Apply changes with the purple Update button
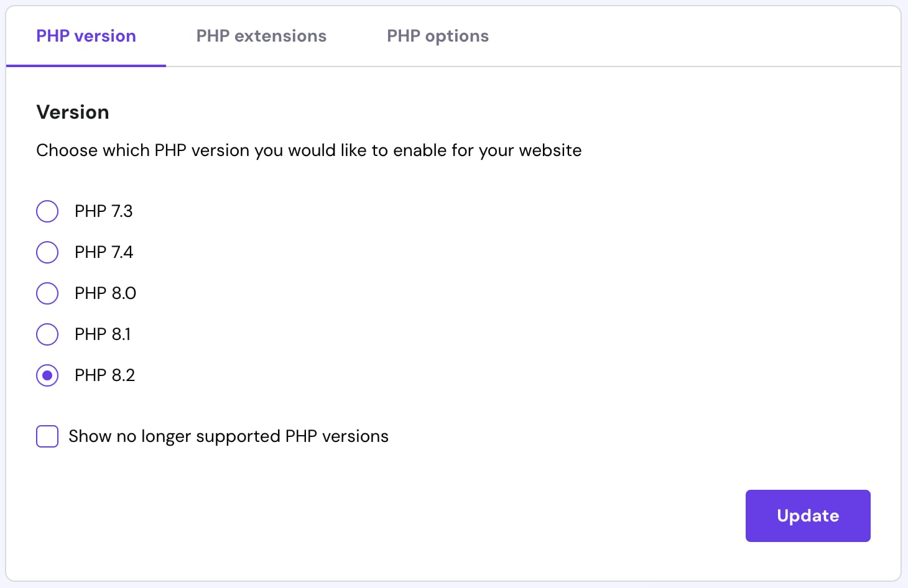The width and height of the screenshot is (908, 588). pos(808,515)
